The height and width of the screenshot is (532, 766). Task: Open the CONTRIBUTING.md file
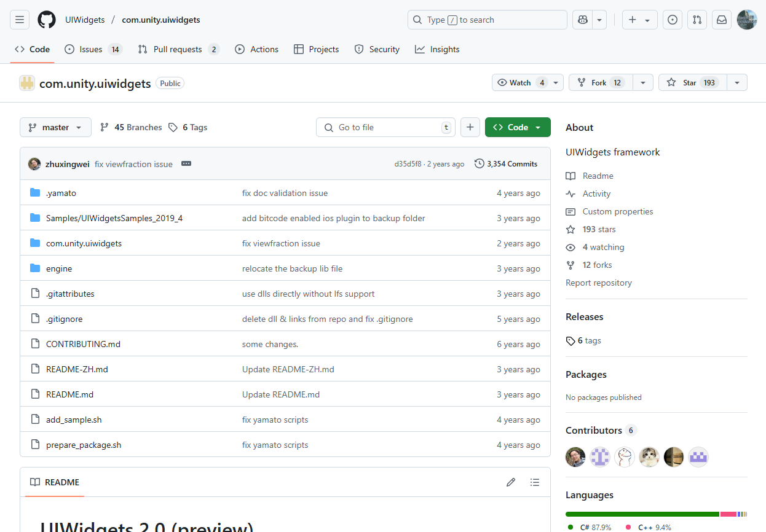tap(83, 344)
